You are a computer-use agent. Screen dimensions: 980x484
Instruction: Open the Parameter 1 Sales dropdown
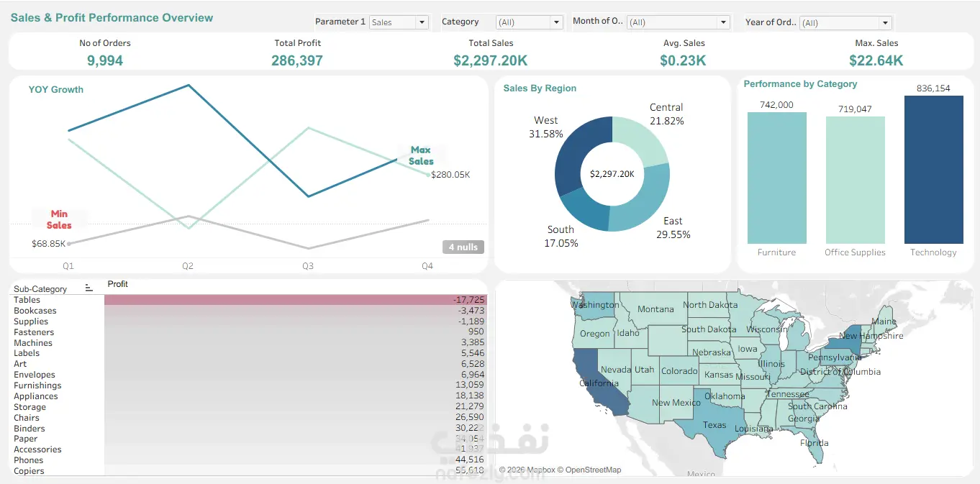(x=399, y=22)
